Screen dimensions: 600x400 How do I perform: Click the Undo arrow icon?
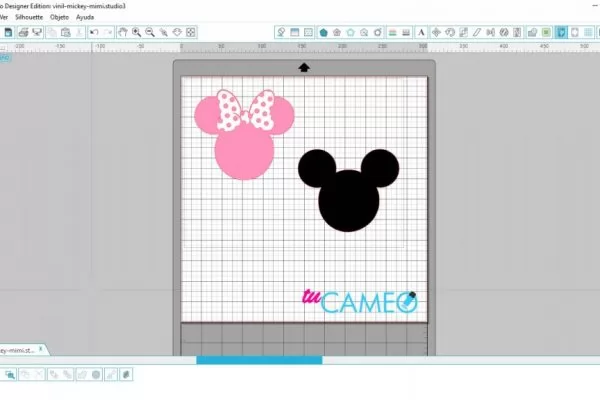pos(94,32)
